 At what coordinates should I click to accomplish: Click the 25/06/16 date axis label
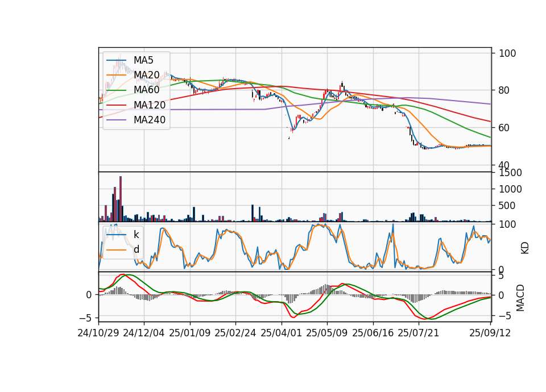[373, 333]
